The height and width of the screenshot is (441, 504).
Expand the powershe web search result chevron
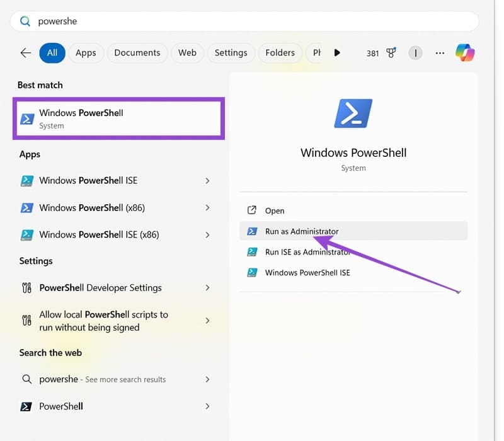(x=208, y=379)
